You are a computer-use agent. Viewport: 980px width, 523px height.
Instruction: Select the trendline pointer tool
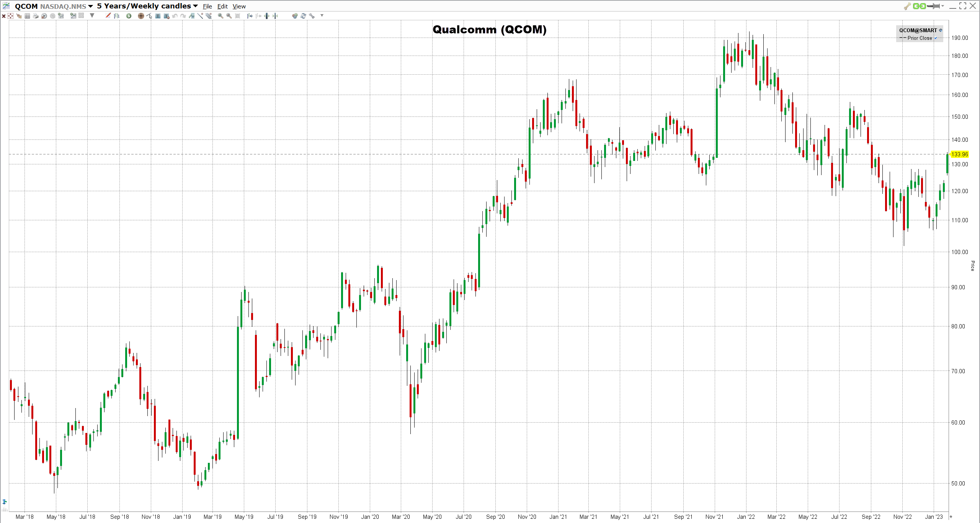pos(149,16)
